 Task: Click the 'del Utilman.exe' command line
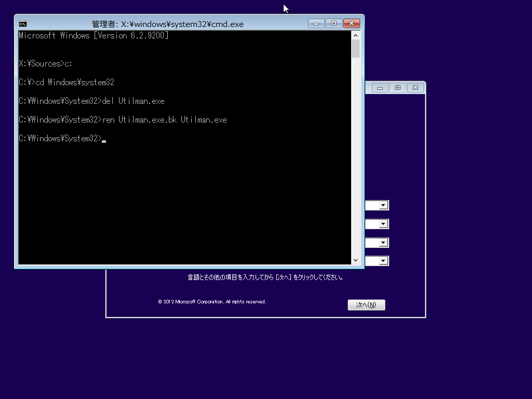click(x=91, y=101)
